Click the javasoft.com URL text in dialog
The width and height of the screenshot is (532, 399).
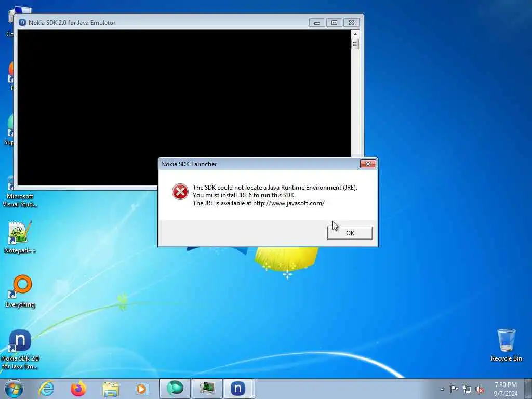(289, 203)
